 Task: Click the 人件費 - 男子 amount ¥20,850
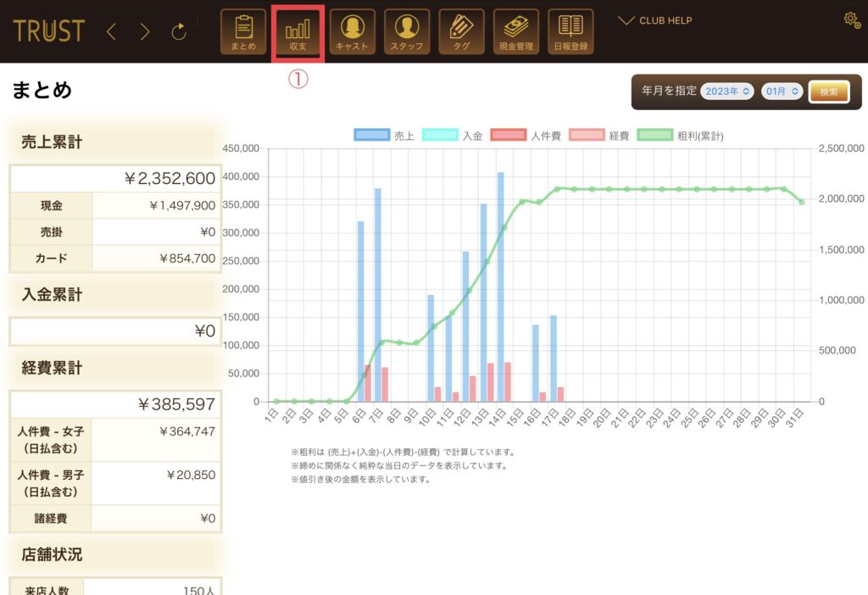tap(191, 475)
